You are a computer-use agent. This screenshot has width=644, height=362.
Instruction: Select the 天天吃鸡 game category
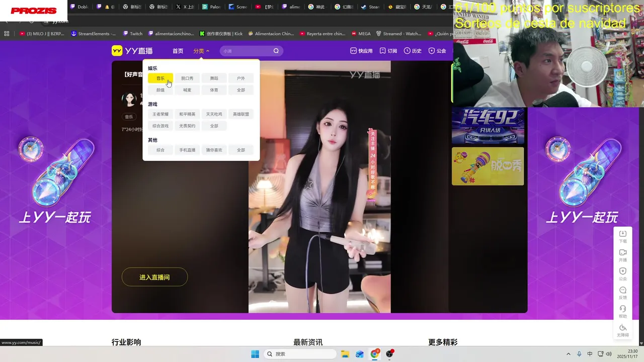coord(214,114)
